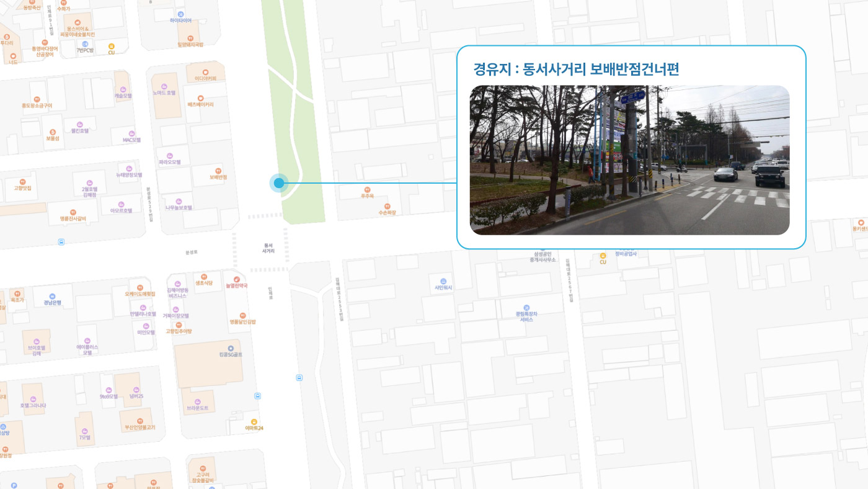Select the 아모르호텔 lodging icon
Viewport: 868px width, 489px height.
(x=121, y=204)
